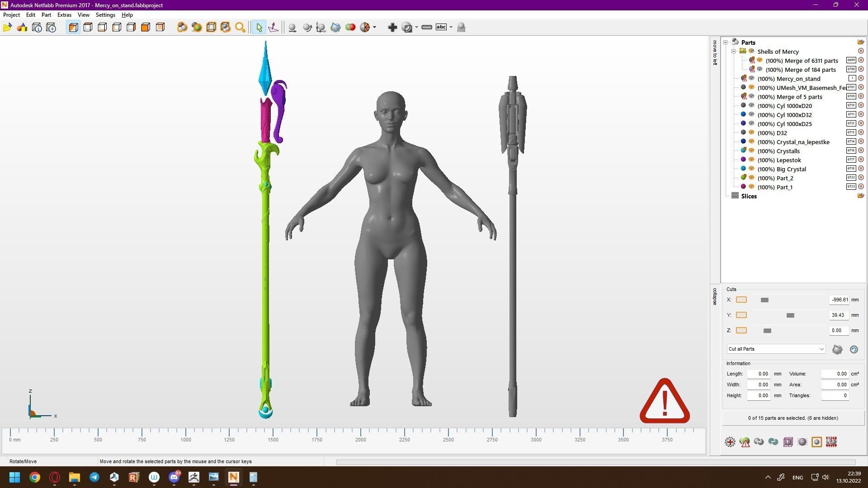Open dropdown arrow next to the shaded-circle icon
Viewport: 868px width, 488px height.
pos(416,28)
